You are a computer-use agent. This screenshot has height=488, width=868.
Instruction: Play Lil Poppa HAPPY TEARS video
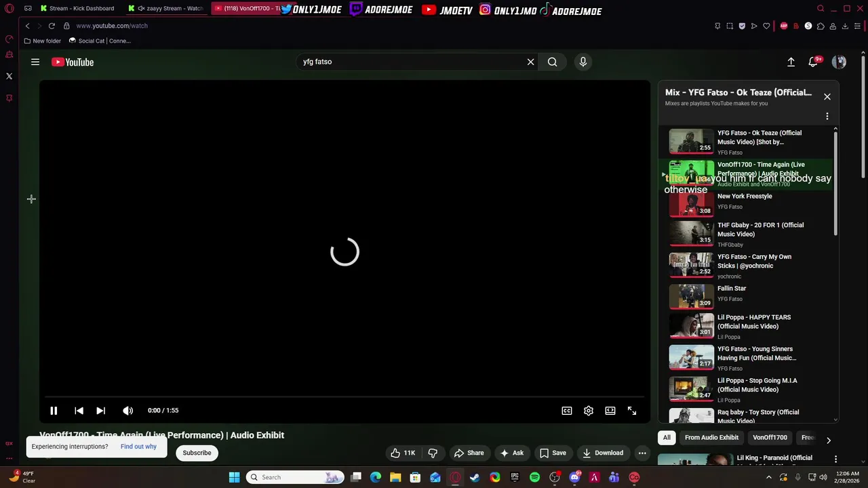746,326
